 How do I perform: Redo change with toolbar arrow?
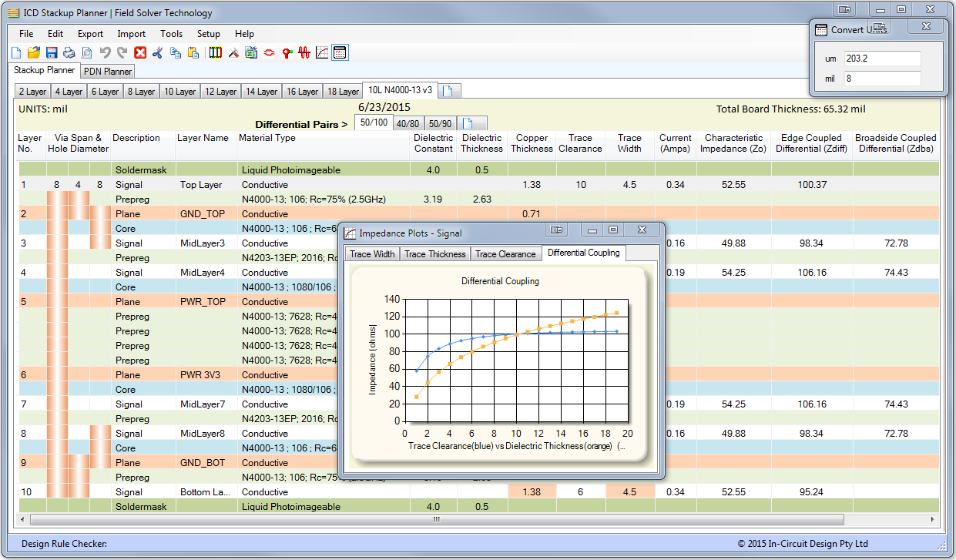tap(122, 53)
